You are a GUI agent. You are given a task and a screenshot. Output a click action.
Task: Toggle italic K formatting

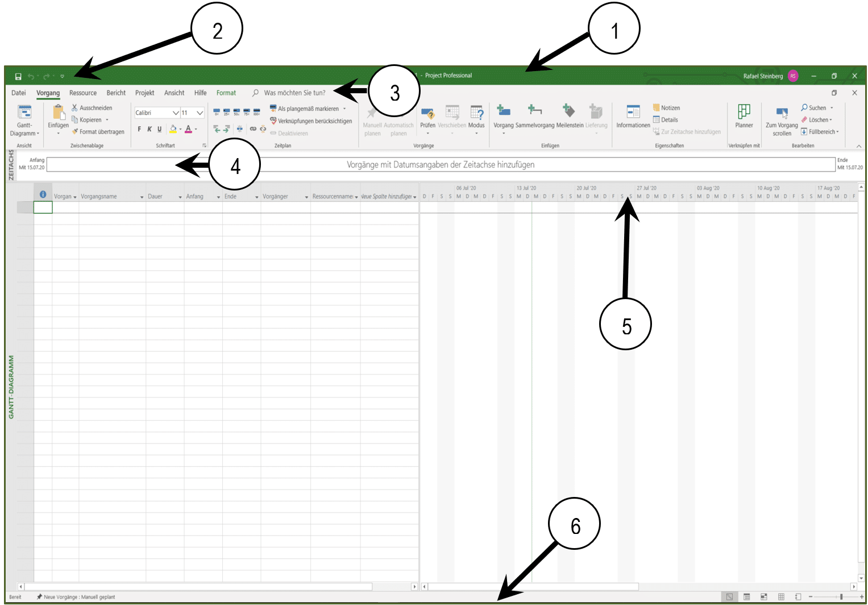tap(149, 129)
